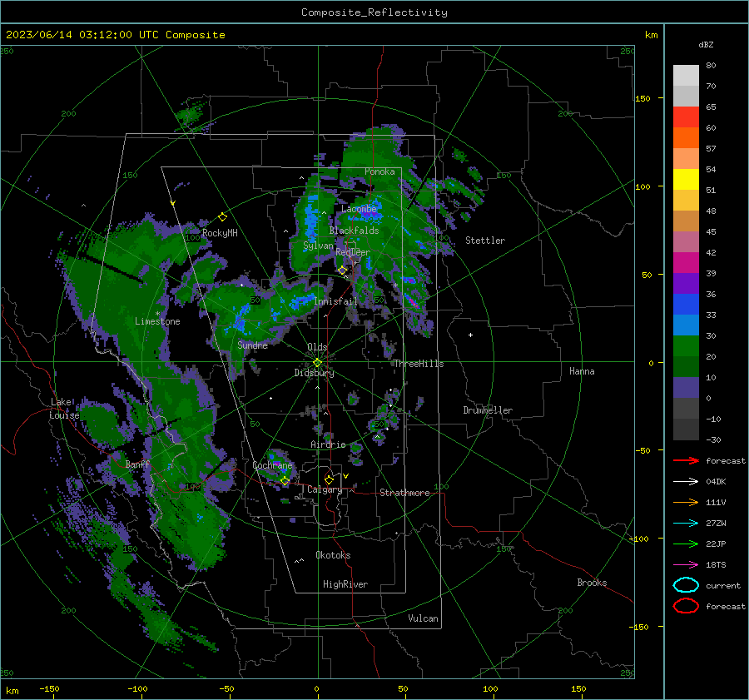Click the magenta 18TS arrow in legend
The image size is (749, 700).
click(686, 564)
